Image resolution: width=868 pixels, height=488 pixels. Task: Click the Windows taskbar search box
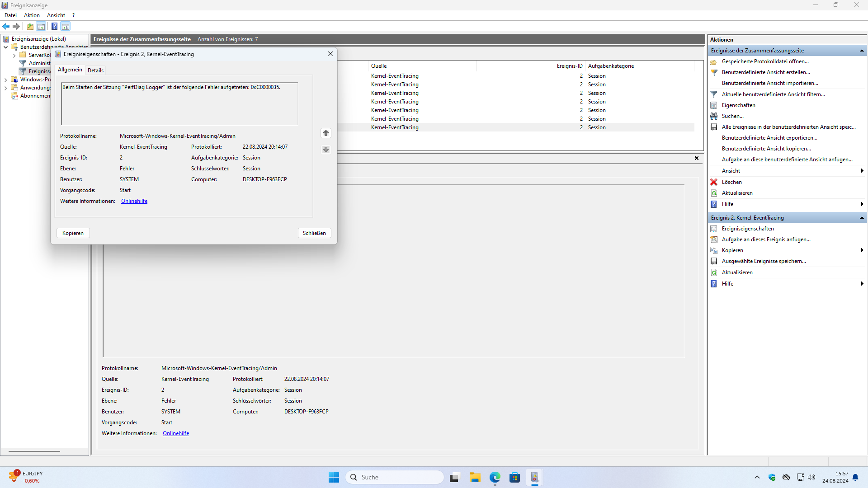click(x=394, y=477)
